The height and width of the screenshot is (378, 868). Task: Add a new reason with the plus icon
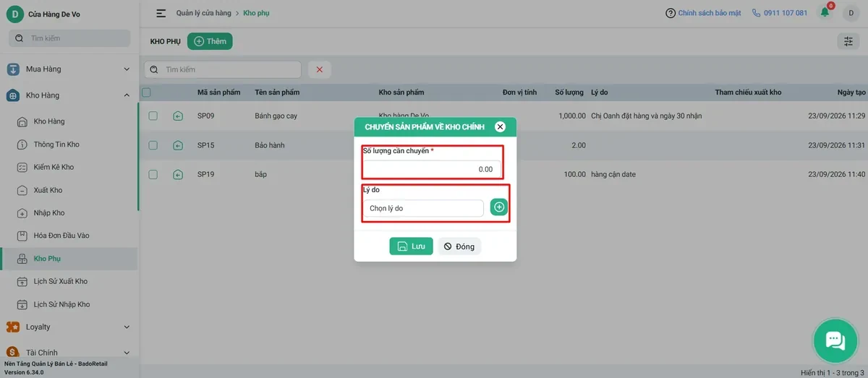tap(499, 207)
